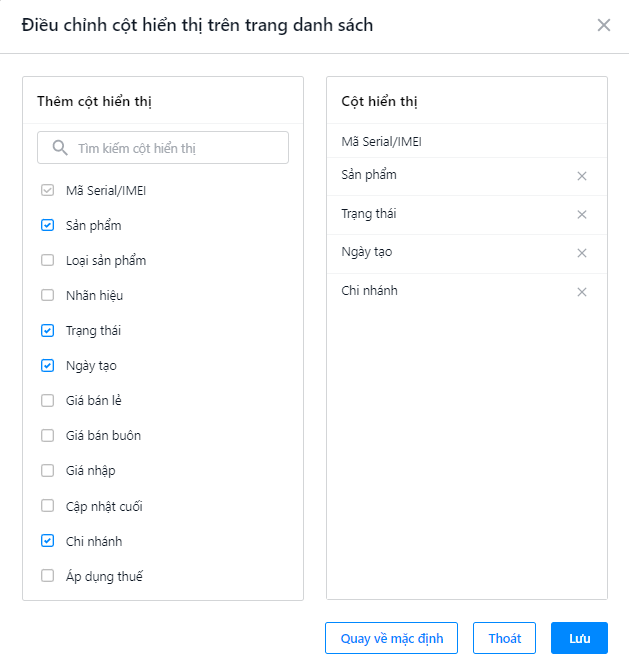This screenshot has width=629, height=663.
Task: Tick the Nhãn hiệu checkbox
Action: [x=47, y=295]
